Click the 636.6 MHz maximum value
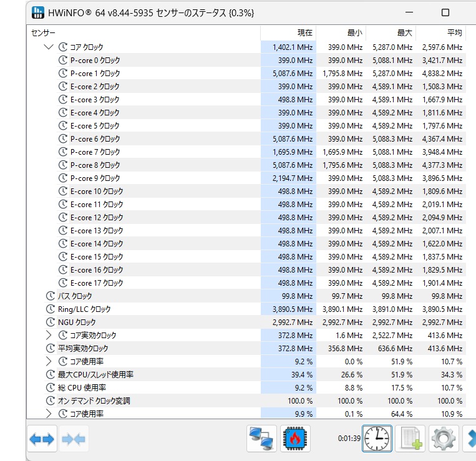This screenshot has height=461, width=476. [x=396, y=349]
